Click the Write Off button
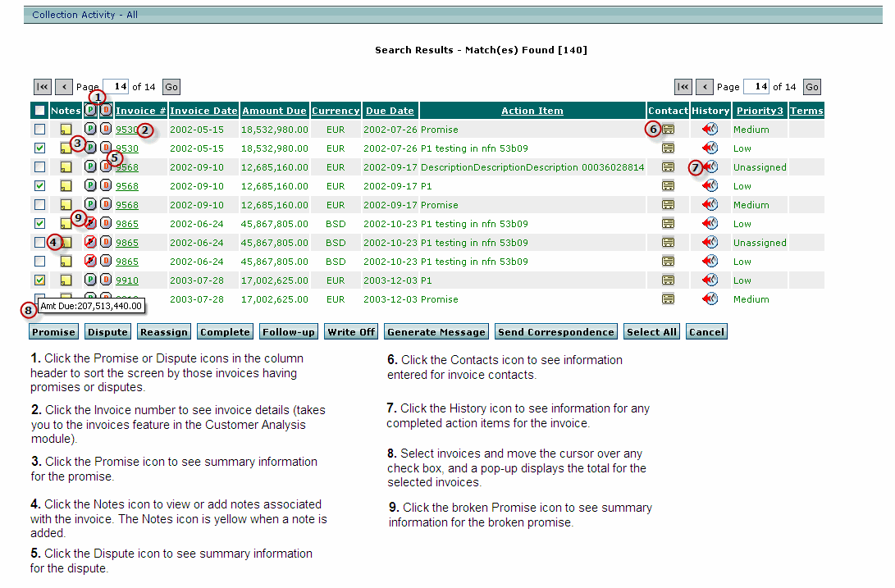This screenshot has width=895, height=588. [x=351, y=331]
